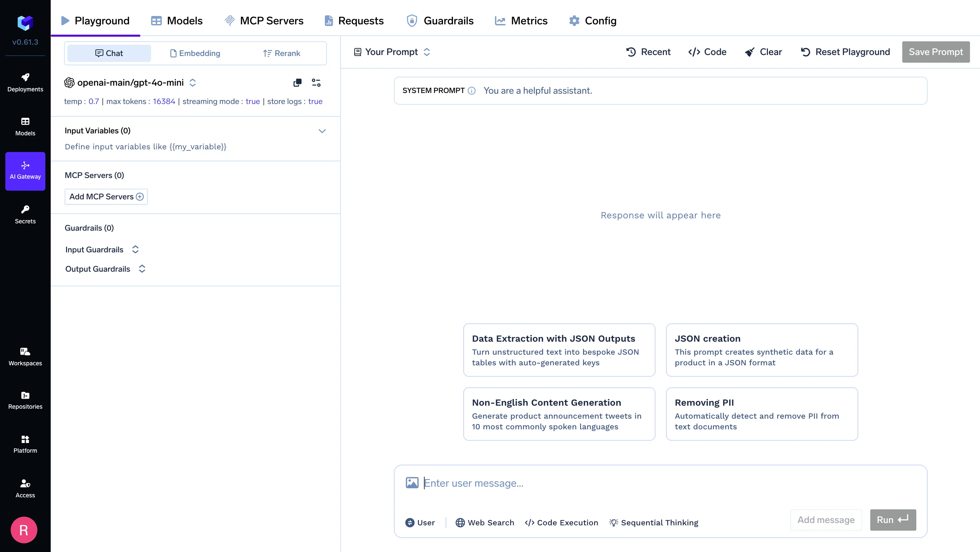Screen dimensions: 980x552
Task: Click Add MCP Servers button
Action: tap(106, 197)
